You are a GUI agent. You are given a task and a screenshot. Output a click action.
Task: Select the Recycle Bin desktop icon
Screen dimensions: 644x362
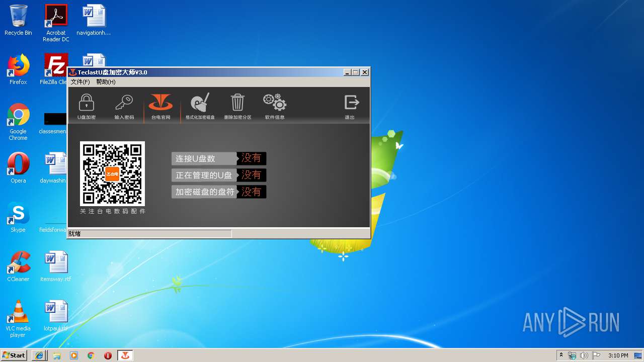pyautogui.click(x=18, y=20)
